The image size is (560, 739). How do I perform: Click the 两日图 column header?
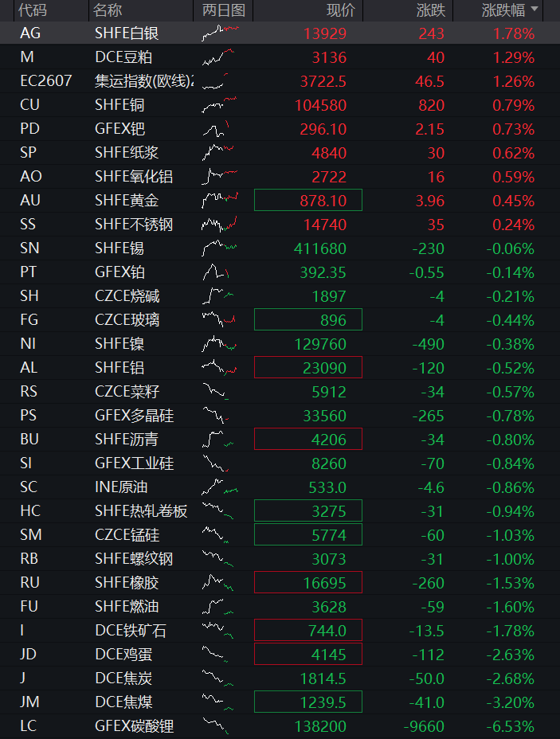[223, 10]
